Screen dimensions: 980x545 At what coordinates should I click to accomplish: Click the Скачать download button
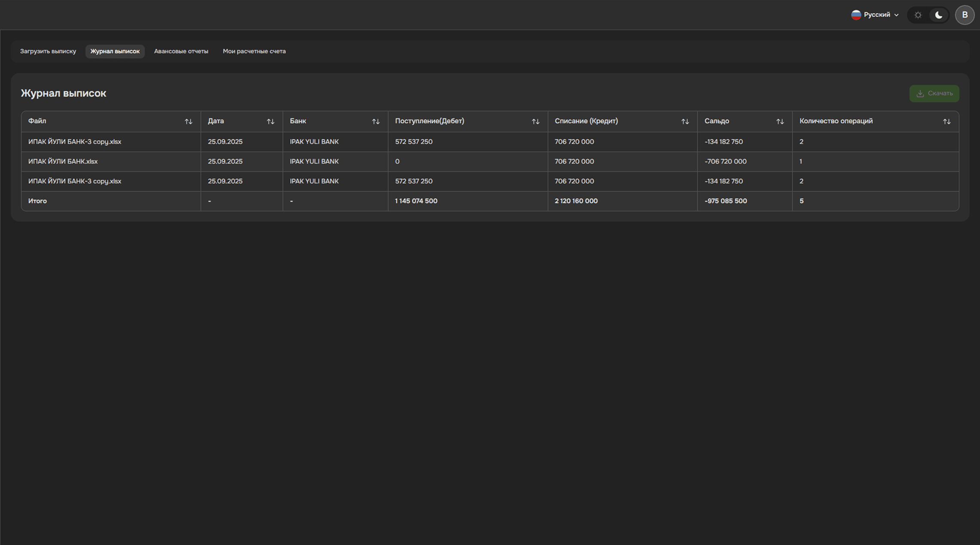934,93
